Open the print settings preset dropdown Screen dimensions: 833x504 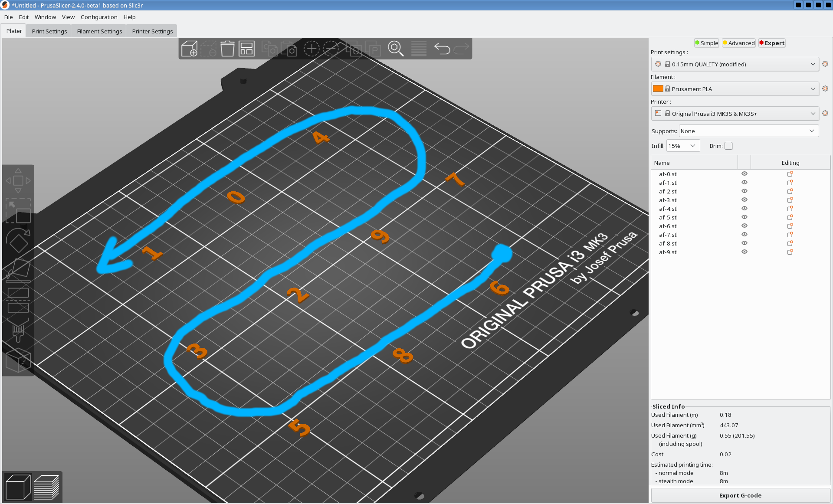click(735, 64)
